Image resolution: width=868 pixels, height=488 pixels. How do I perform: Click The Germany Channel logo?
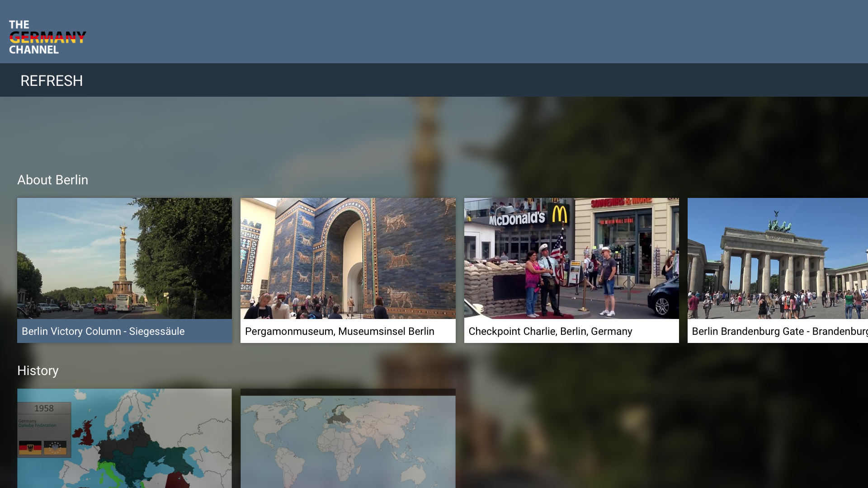tap(47, 37)
